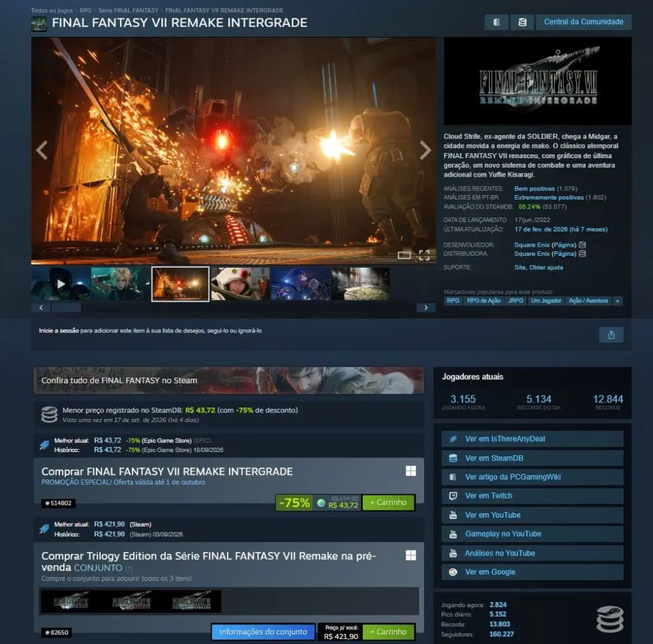Move thumbnail strip right arrow
653x644 pixels.
click(426, 307)
